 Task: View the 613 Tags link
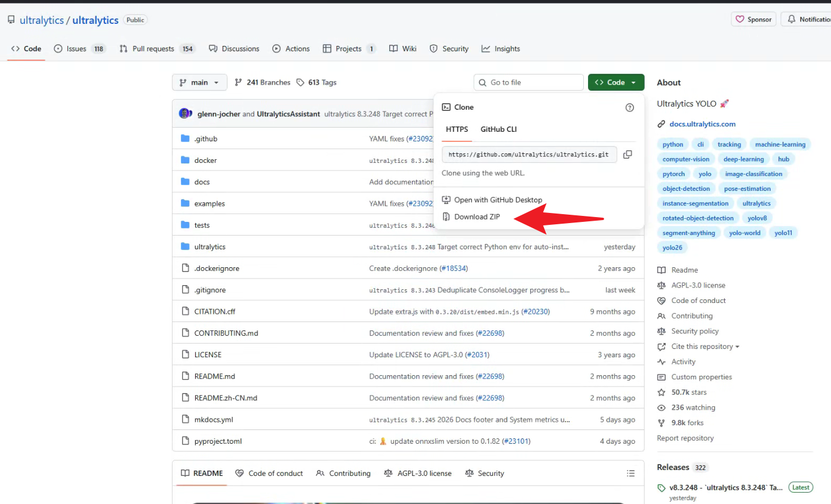tap(317, 82)
